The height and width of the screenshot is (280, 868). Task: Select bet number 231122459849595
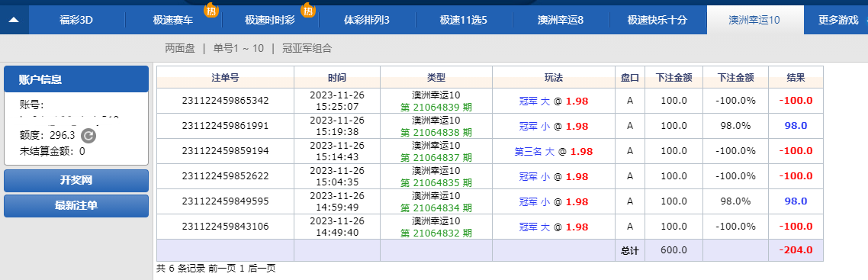[x=225, y=201]
